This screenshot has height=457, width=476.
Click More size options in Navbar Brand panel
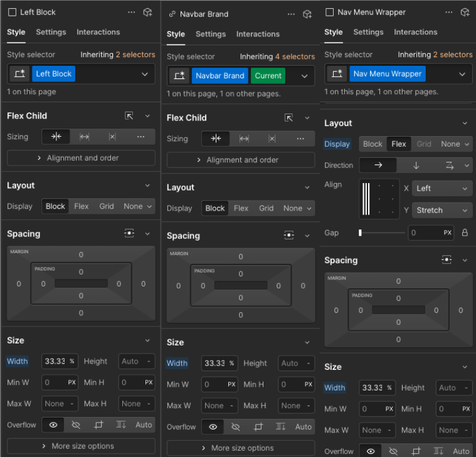point(241,448)
